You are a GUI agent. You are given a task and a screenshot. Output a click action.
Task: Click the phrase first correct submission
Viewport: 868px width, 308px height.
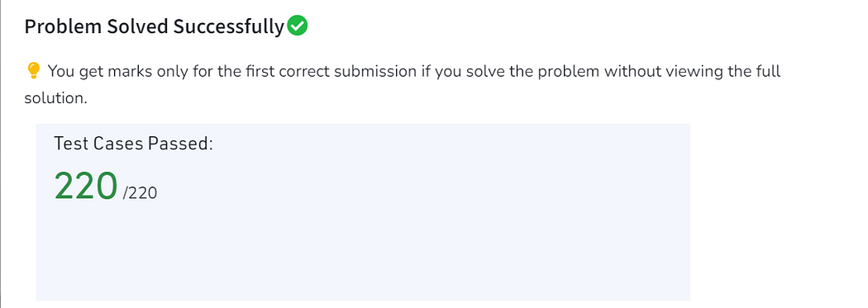pos(299,71)
